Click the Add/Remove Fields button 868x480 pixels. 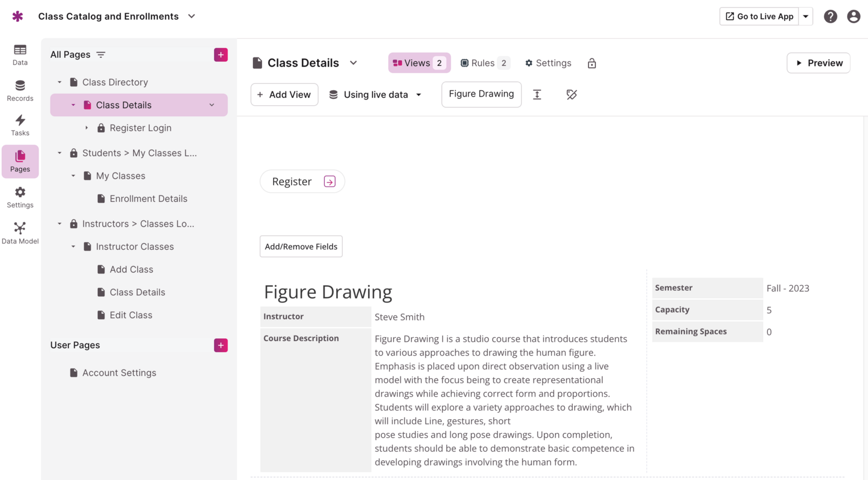coord(301,246)
